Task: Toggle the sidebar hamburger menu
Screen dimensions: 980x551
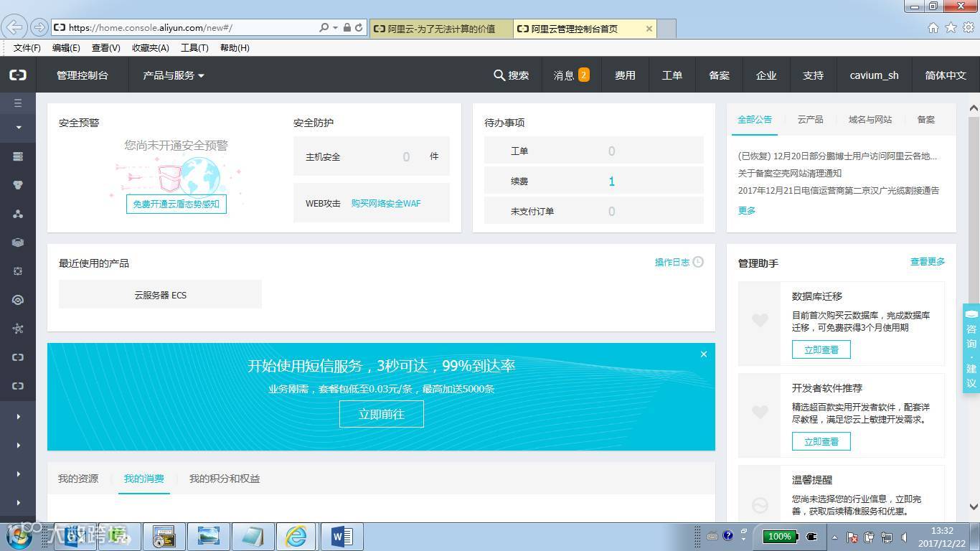Action: 18,103
